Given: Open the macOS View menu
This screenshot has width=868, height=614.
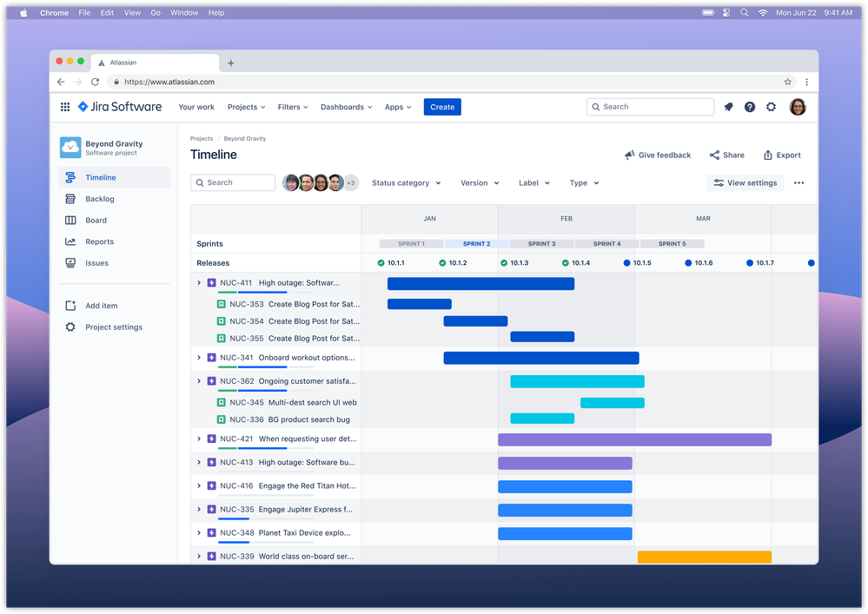Looking at the screenshot, I should click(132, 13).
